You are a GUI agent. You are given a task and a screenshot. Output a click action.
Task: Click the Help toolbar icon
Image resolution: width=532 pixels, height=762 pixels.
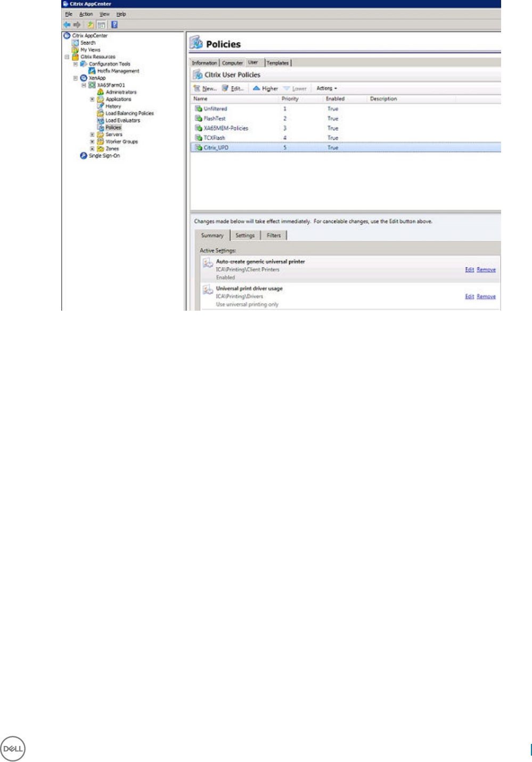point(114,25)
